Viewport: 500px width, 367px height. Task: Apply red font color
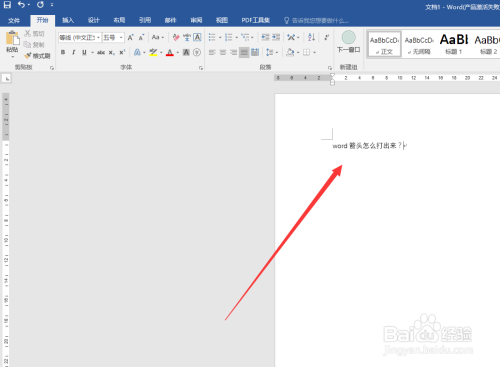click(170, 52)
